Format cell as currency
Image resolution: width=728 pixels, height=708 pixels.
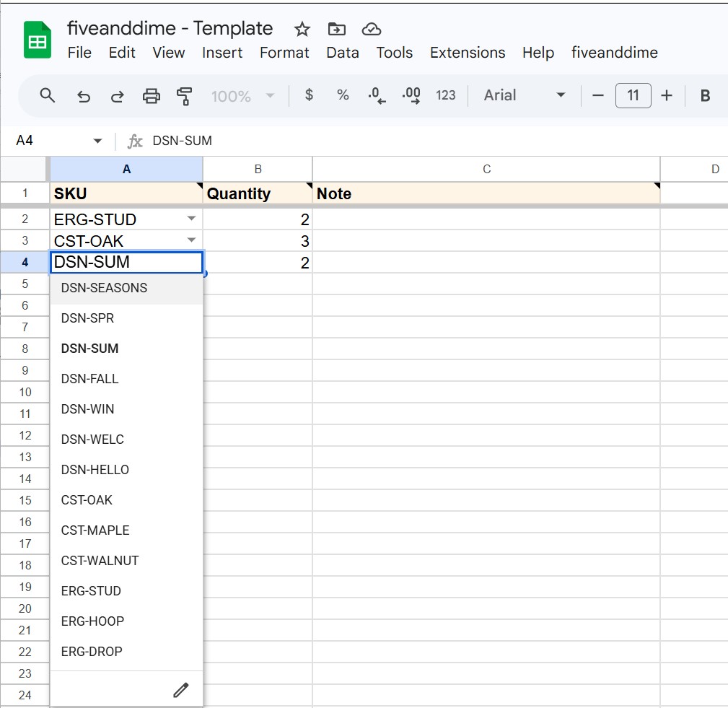point(309,95)
